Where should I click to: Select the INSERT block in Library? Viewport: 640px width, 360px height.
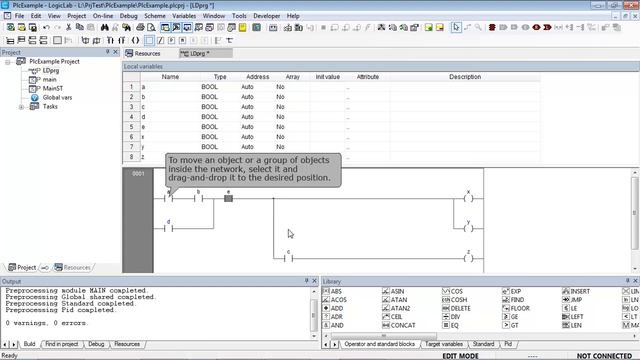(x=576, y=291)
